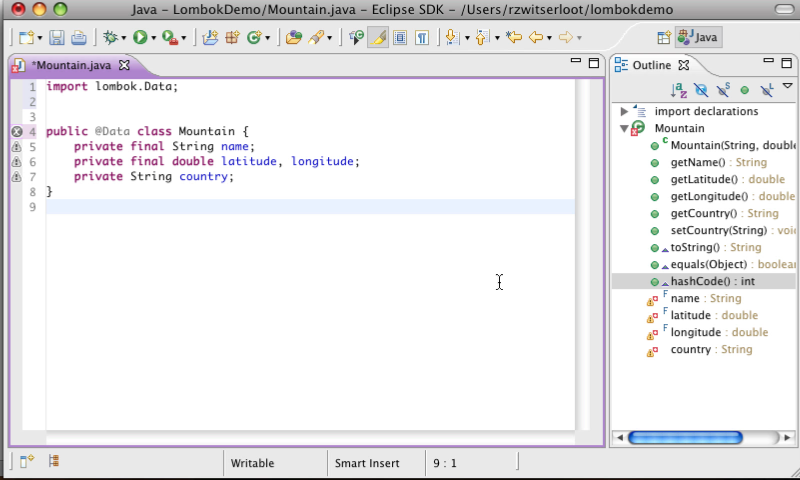Screen dimensions: 800x480
Task: Collapse the Mountain class node
Action: 625,128
